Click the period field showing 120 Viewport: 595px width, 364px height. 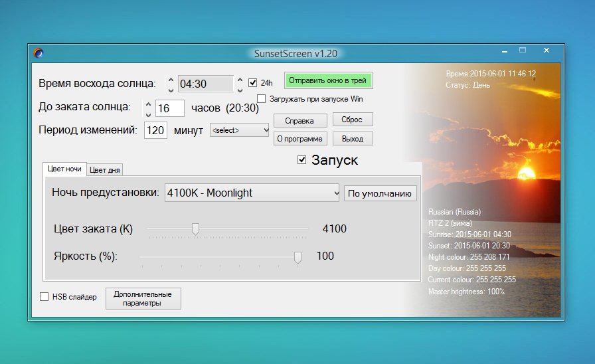(155, 131)
